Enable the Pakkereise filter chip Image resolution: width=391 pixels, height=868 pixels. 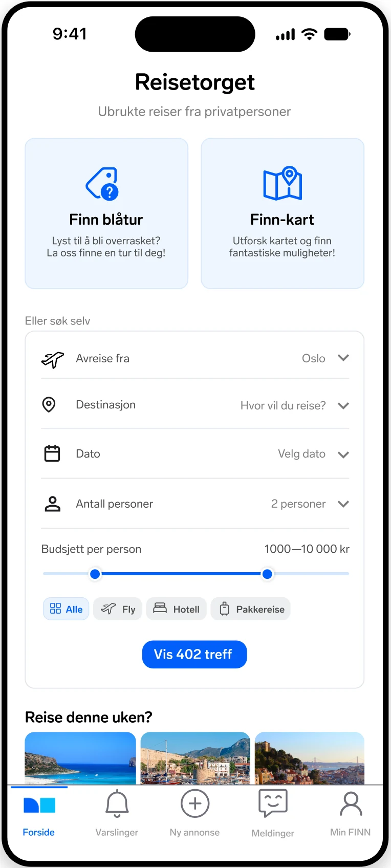251,609
